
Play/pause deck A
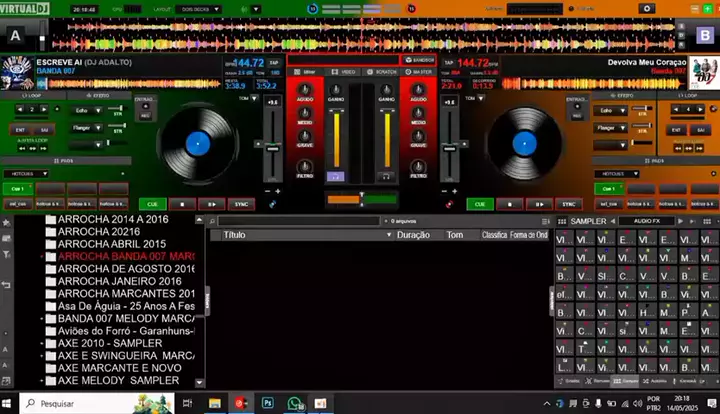click(212, 204)
